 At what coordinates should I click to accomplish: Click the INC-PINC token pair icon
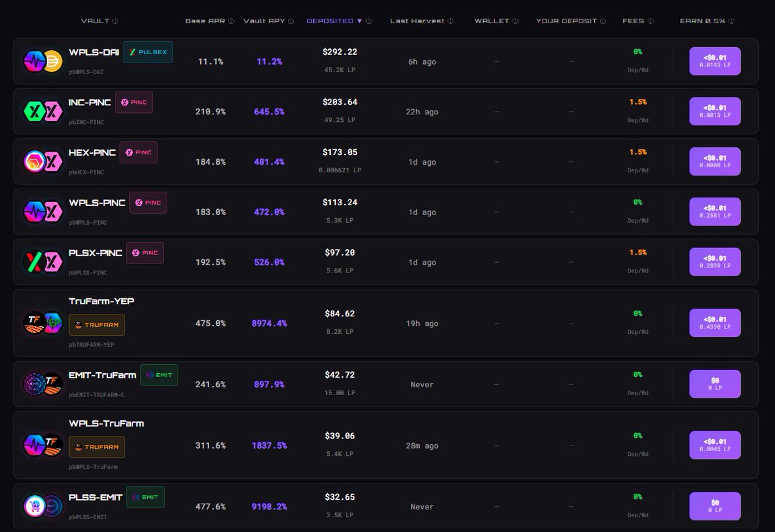coord(43,112)
